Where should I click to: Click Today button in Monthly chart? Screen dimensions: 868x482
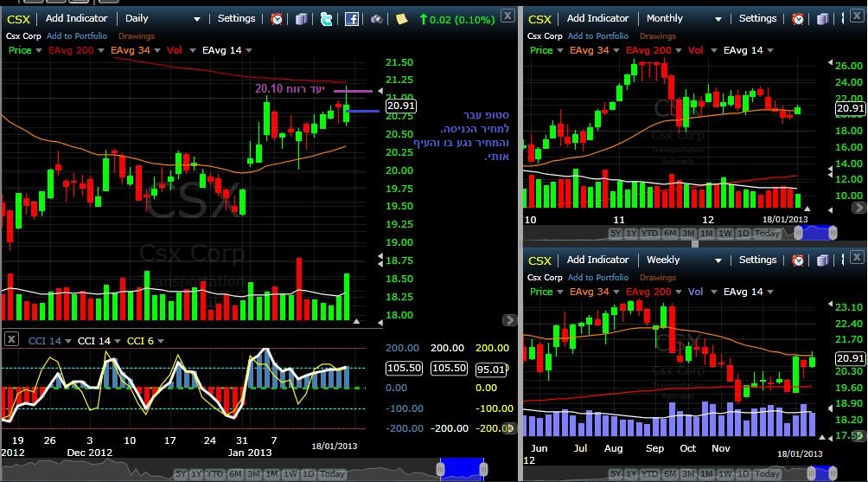click(767, 234)
